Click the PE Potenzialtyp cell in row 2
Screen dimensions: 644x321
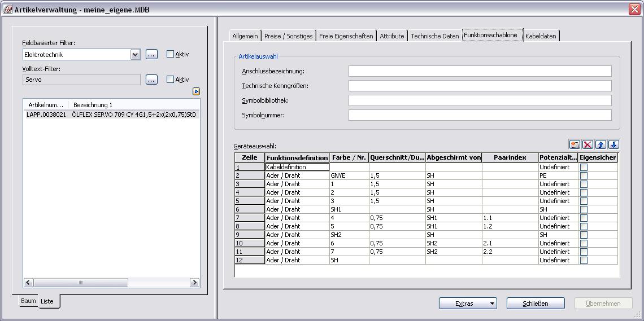(558, 175)
